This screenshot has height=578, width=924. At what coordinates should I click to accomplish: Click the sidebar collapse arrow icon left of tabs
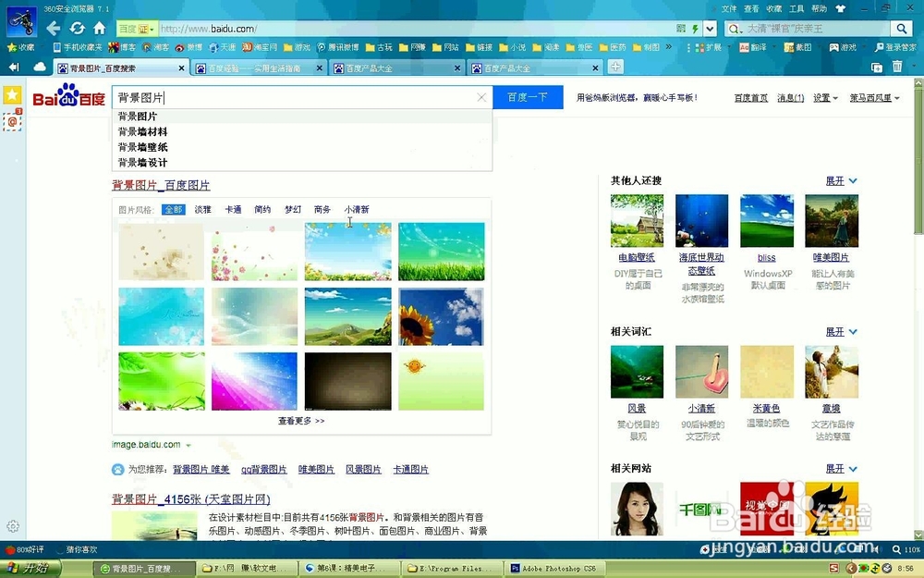tap(14, 68)
